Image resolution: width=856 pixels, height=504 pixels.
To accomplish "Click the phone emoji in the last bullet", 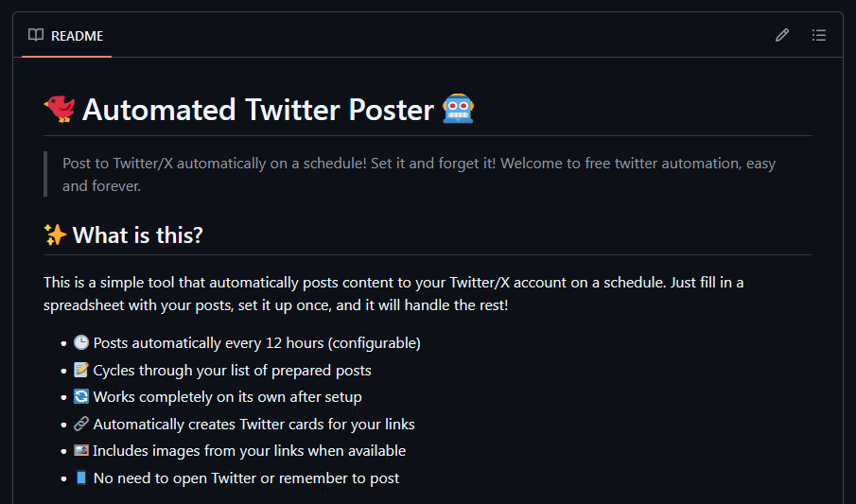I will coord(81,478).
